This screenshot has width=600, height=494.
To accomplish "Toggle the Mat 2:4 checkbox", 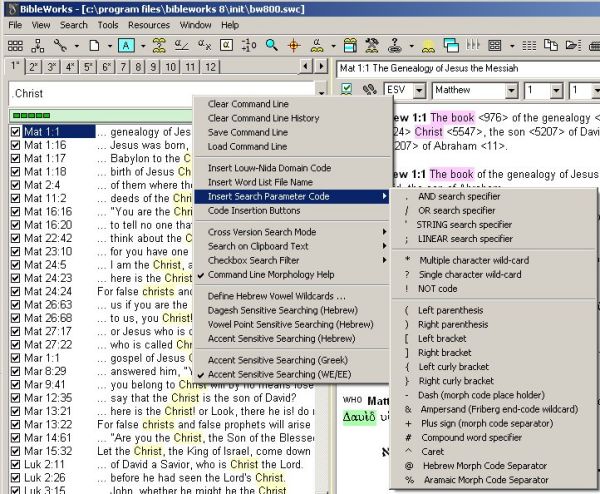I will pos(15,185).
